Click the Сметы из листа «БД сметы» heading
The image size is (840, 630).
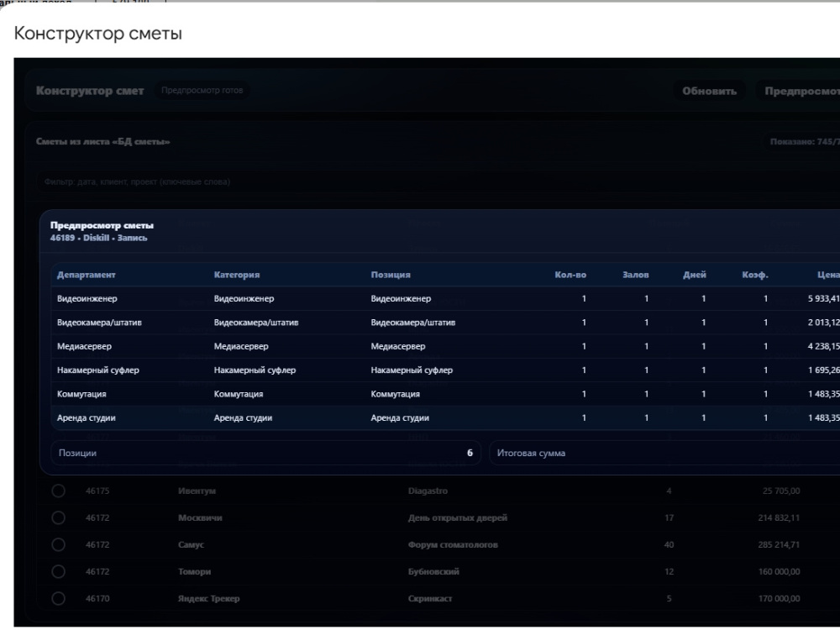[x=102, y=142]
